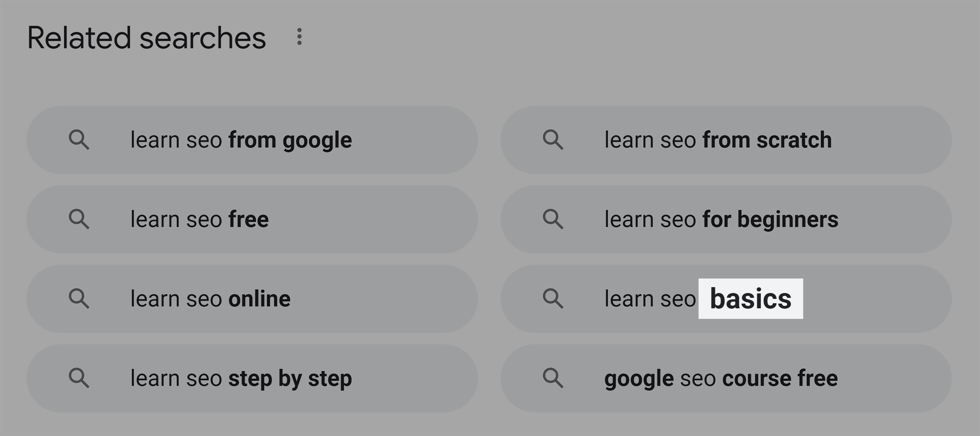
Task: Click magnifier icon for learn seo from scratch
Action: pos(553,140)
